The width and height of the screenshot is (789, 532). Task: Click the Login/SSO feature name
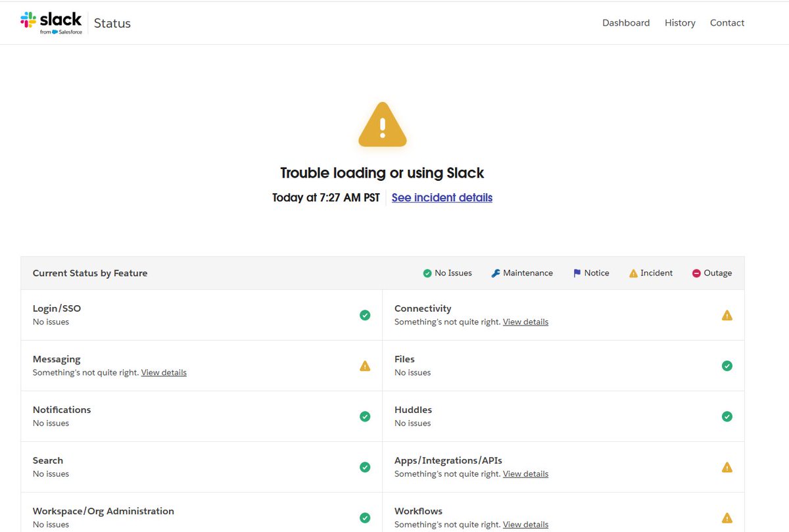(57, 308)
